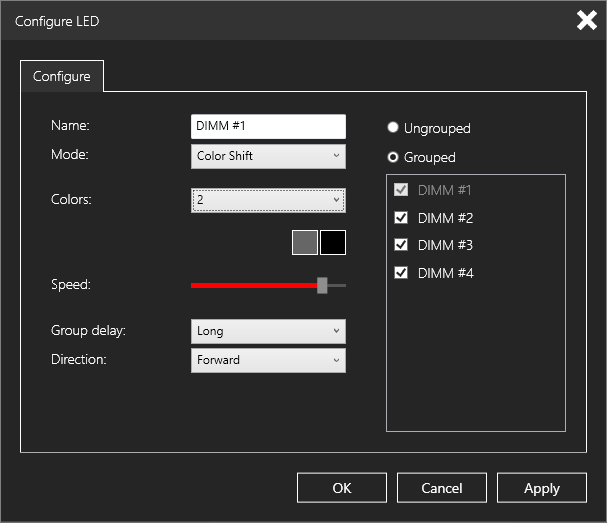Image resolution: width=607 pixels, height=523 pixels.
Task: Open the Direction dropdown
Action: (267, 360)
